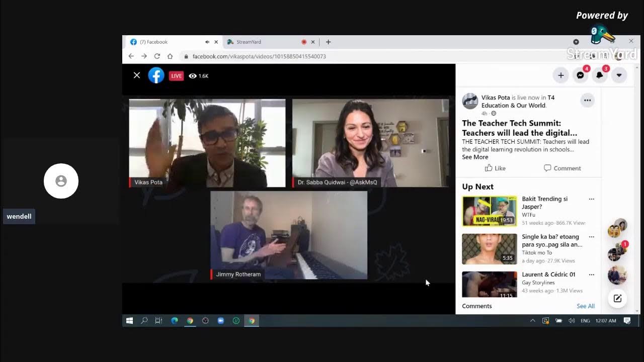This screenshot has width=644, height=362.
Task: Reload the Facebook page
Action: click(157, 56)
